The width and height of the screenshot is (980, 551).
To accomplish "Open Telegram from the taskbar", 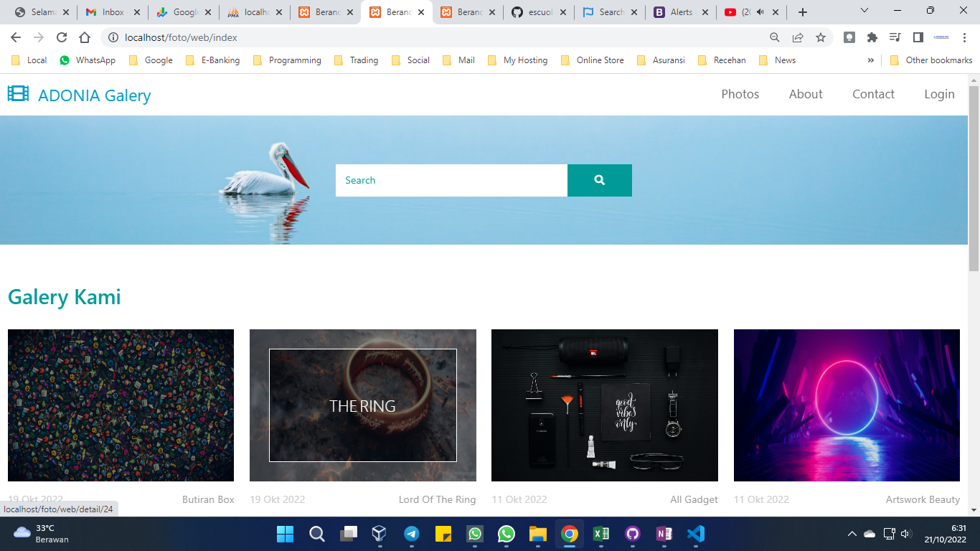I will pos(411,534).
